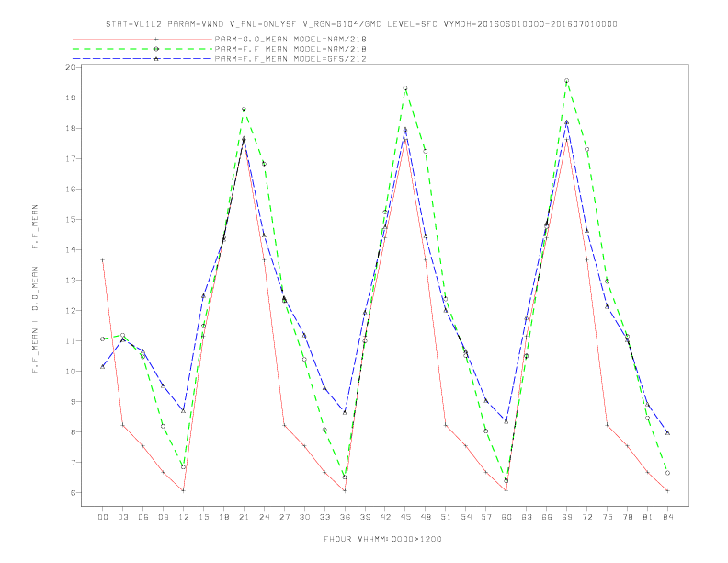Click green circle marker at hour 69 peak
The width and height of the screenshot is (728, 563).
[567, 81]
